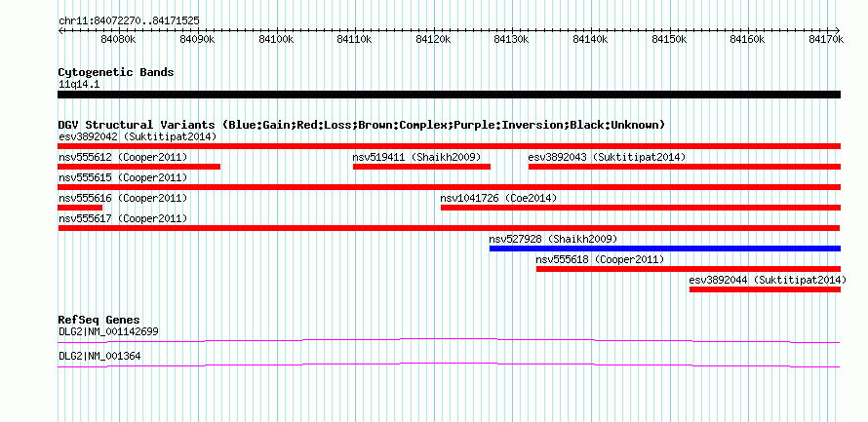Click the RefSeq Genes track title
868x422 pixels.
point(99,321)
